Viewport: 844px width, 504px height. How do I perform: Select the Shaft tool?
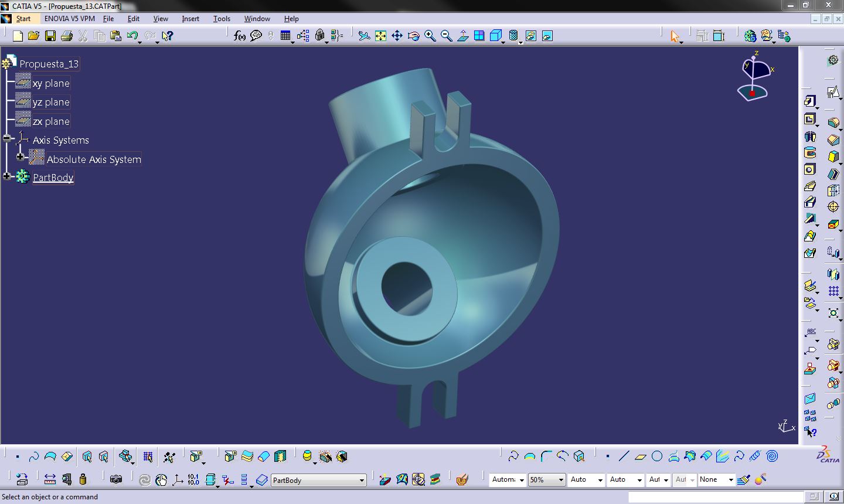[810, 136]
